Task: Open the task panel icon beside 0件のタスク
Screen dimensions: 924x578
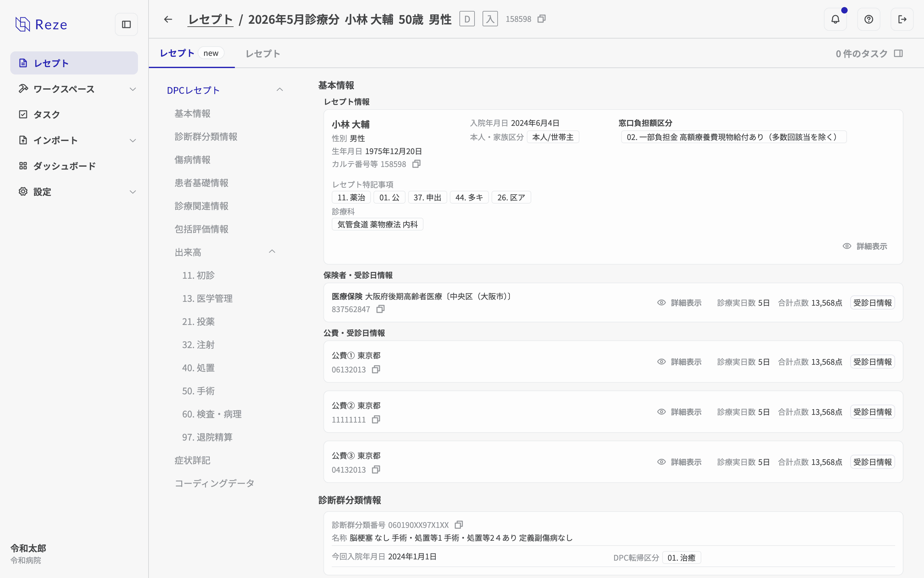Action: pyautogui.click(x=898, y=54)
